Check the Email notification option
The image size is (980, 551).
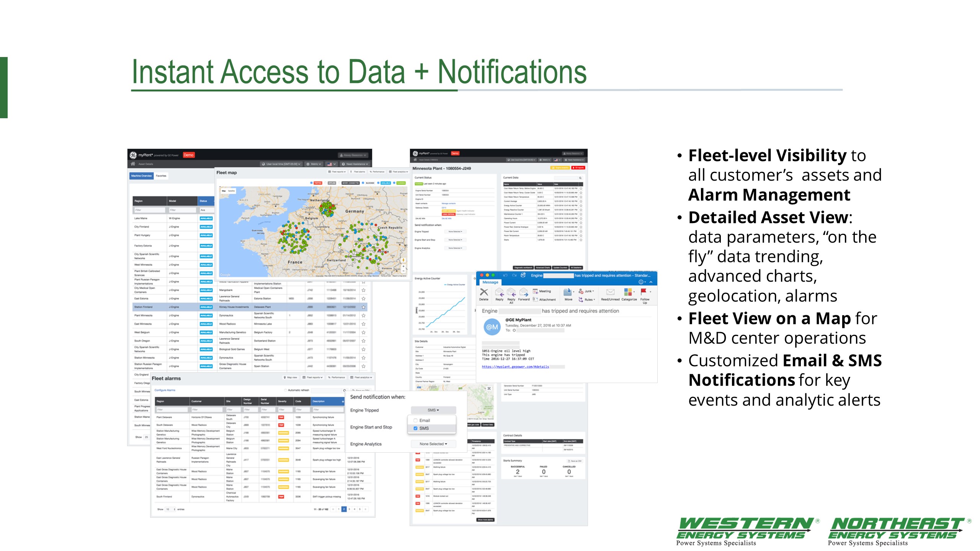(415, 421)
